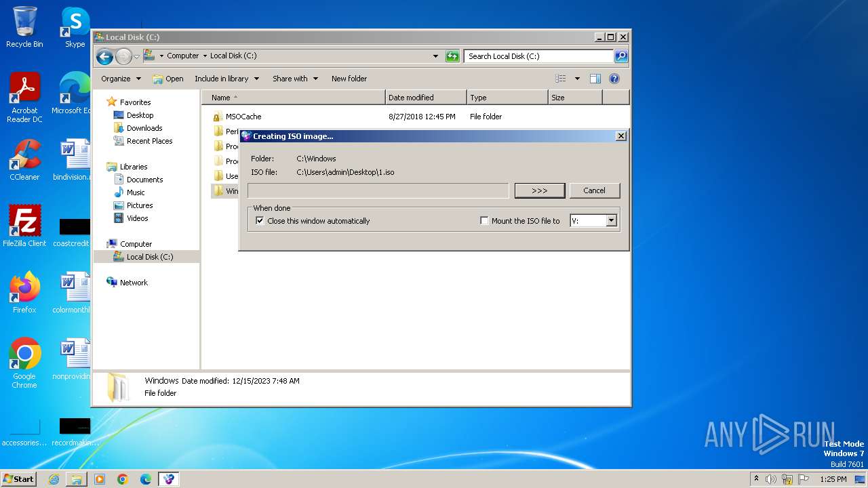Image resolution: width=868 pixels, height=488 pixels.
Task: Open Explorer help question-mark icon
Action: (x=614, y=79)
